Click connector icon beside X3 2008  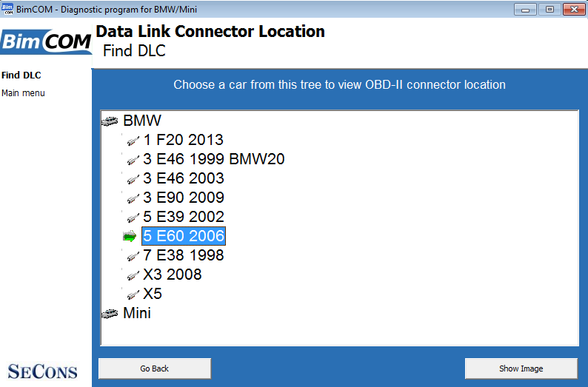point(133,275)
